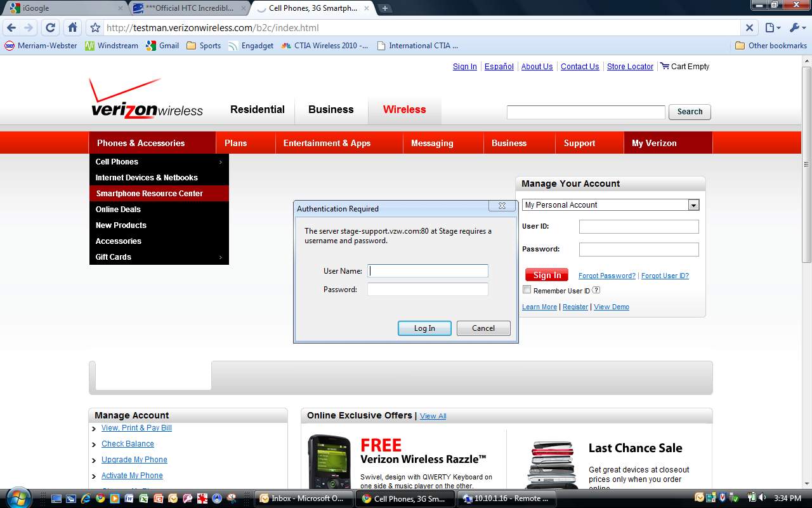The image size is (812, 508).
Task: Open the Other bookmarks folder
Action: 771,46
